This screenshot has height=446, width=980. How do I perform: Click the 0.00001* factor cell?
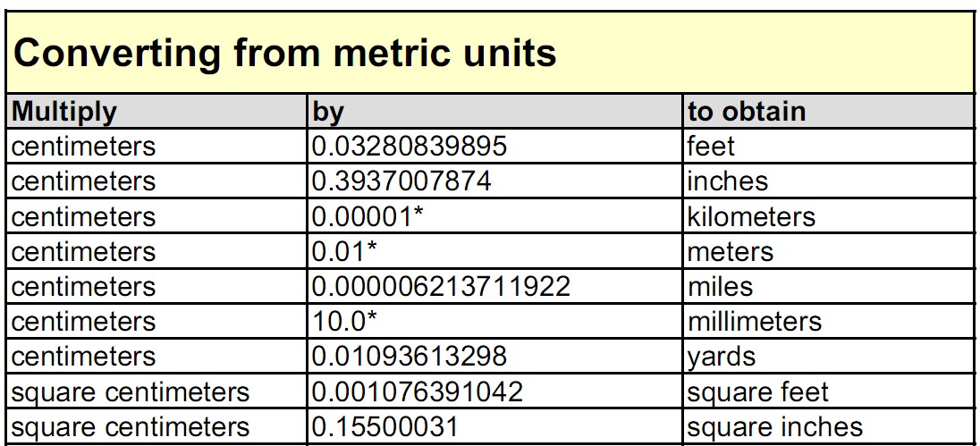pos(367,216)
